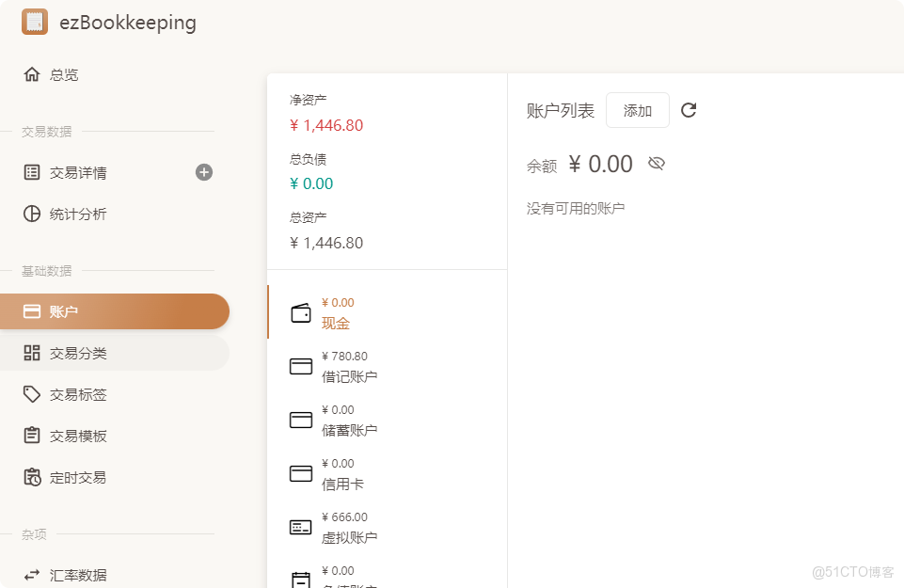Click the 交易标签 tag icon
Screen dimensions: 904x588
tap(32, 394)
